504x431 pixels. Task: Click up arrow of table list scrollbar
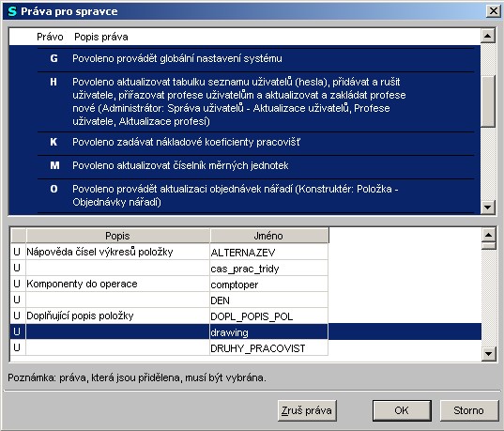[x=489, y=235]
